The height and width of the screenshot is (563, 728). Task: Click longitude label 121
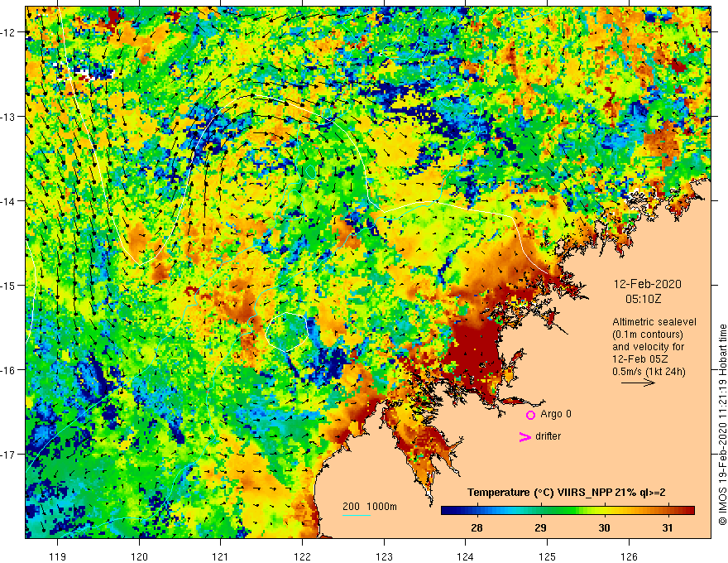click(221, 556)
